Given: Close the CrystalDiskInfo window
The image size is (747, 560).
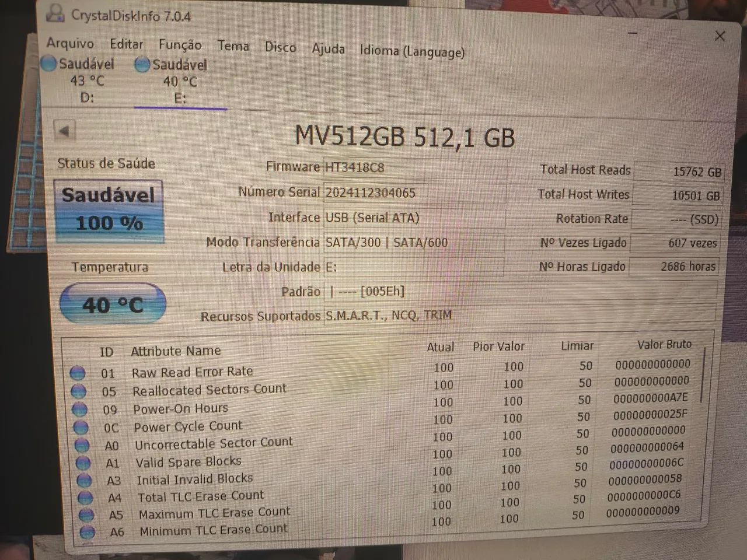Looking at the screenshot, I should [720, 36].
